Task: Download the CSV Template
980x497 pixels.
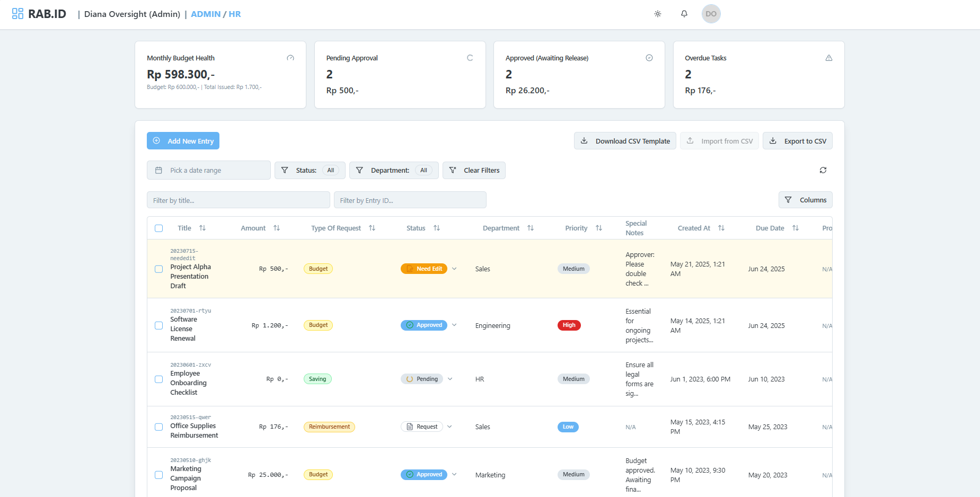Action: pos(624,140)
